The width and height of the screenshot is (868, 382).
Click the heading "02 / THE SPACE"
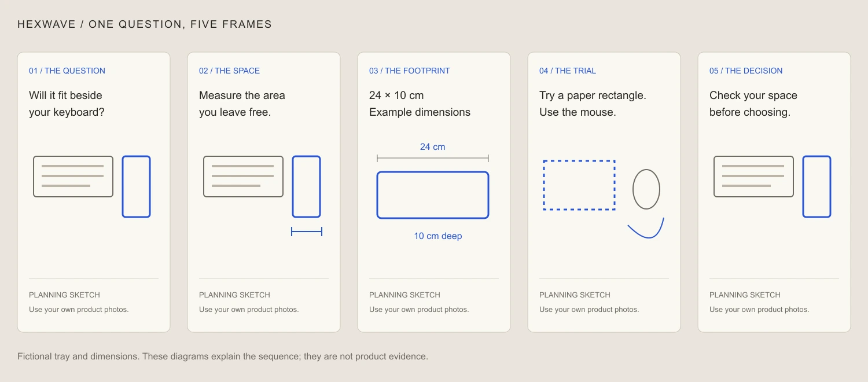[x=229, y=71]
